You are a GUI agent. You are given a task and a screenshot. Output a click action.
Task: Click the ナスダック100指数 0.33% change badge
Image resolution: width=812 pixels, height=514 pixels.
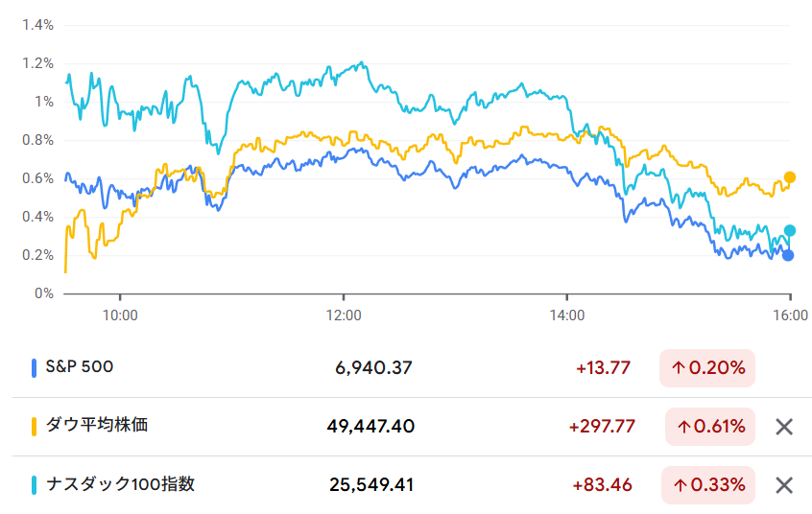(x=710, y=485)
